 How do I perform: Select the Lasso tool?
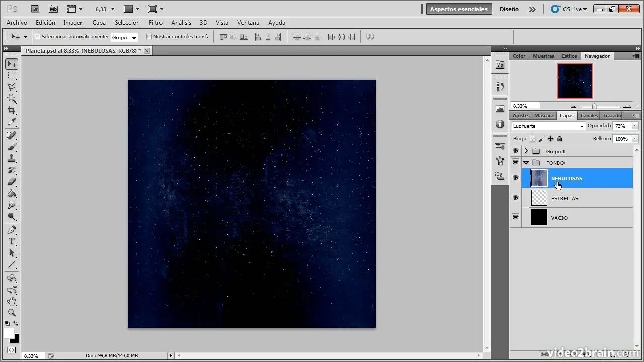12,87
